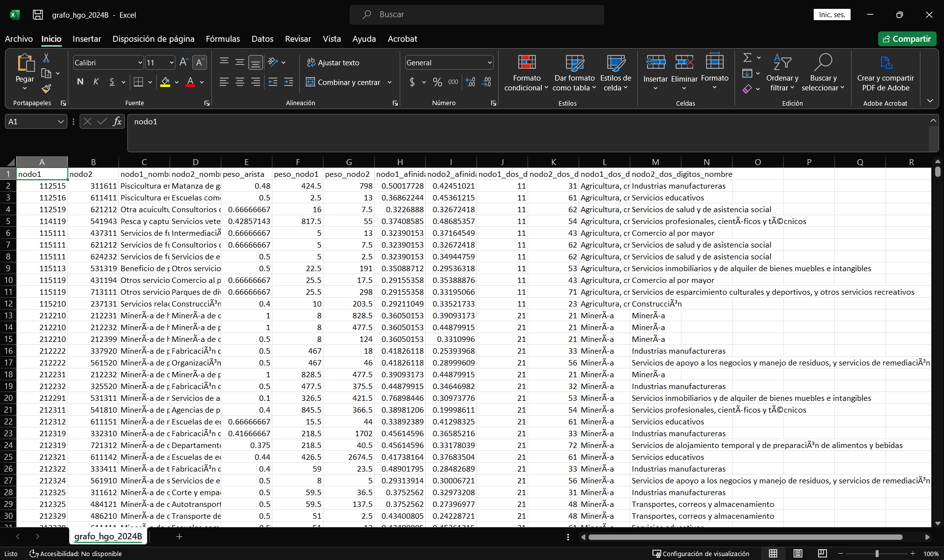Click the percent style icon

coord(437,82)
